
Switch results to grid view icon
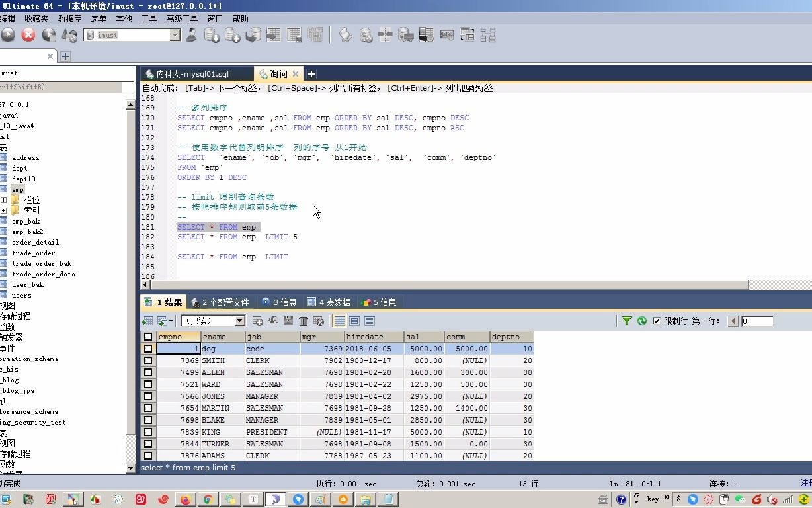click(339, 321)
